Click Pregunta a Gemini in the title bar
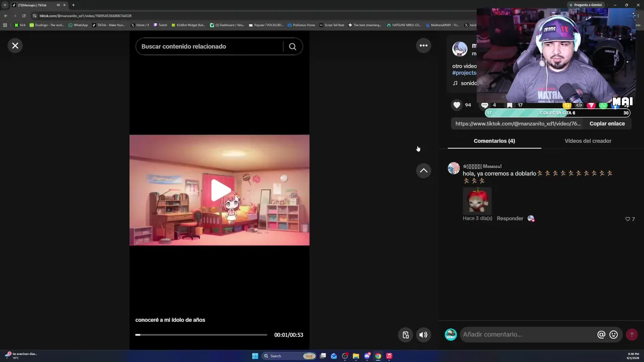 [586, 5]
